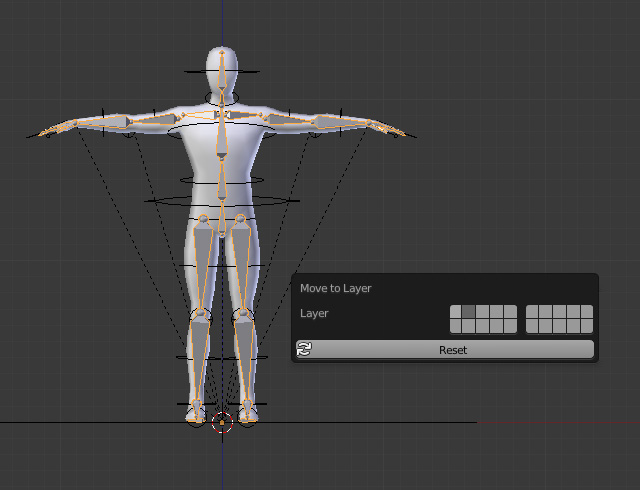This screenshot has width=640, height=490.
Task: Toggle layer 8, middle of second top block
Action: (559, 312)
